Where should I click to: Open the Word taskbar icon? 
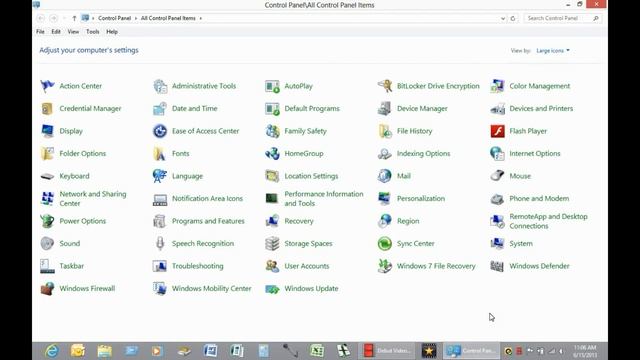pos(211,351)
